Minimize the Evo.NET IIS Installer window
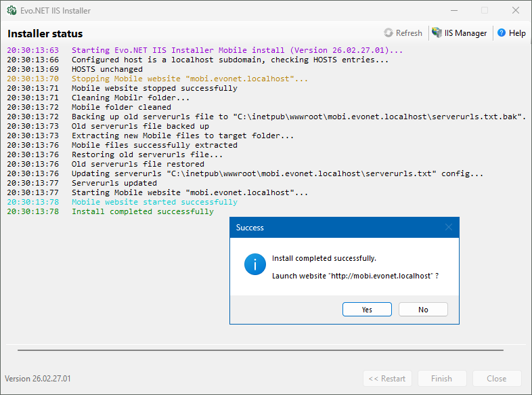The image size is (532, 395). pyautogui.click(x=454, y=11)
